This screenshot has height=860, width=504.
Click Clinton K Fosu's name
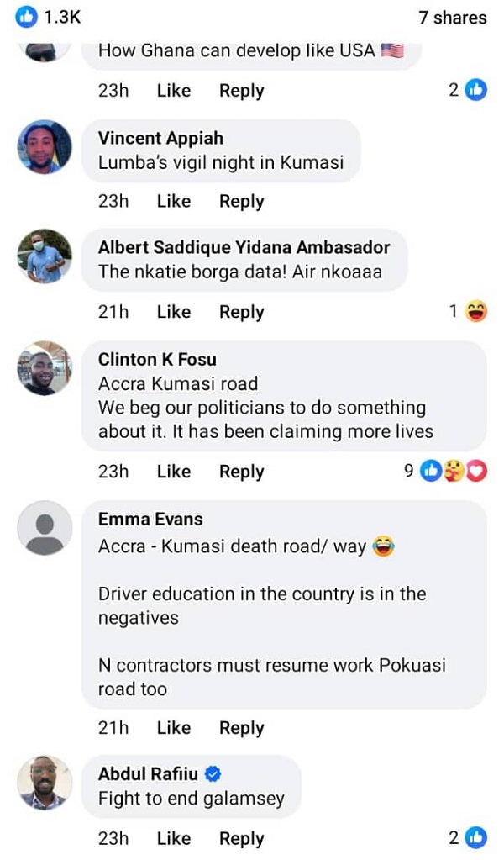pos(157,360)
